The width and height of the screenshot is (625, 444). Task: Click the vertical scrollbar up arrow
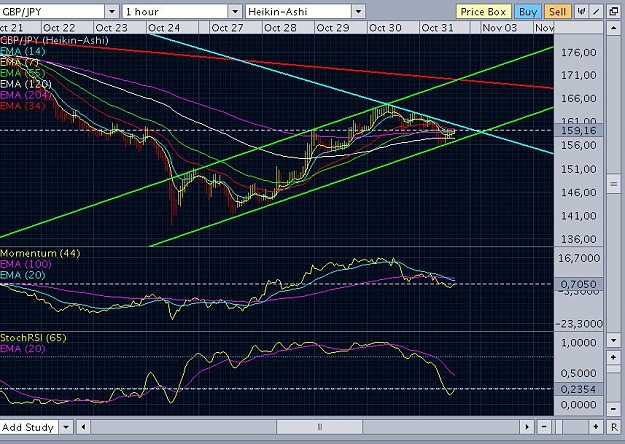coord(613,28)
